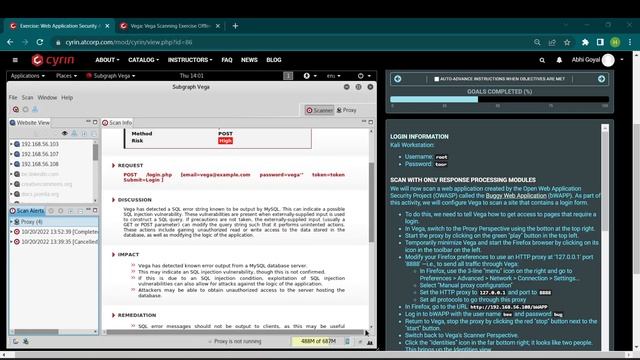Open the Subgraph Vega app menu in top panel
The image size is (640, 360).
[x=111, y=76]
